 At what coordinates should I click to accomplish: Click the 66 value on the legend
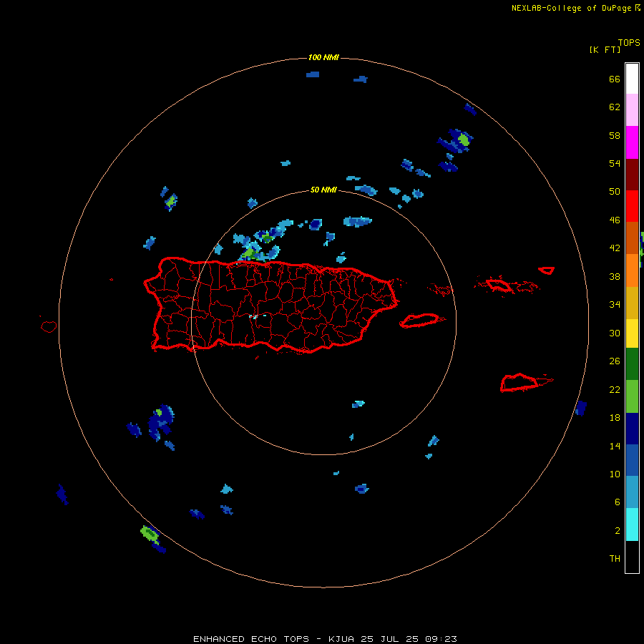tap(615, 79)
